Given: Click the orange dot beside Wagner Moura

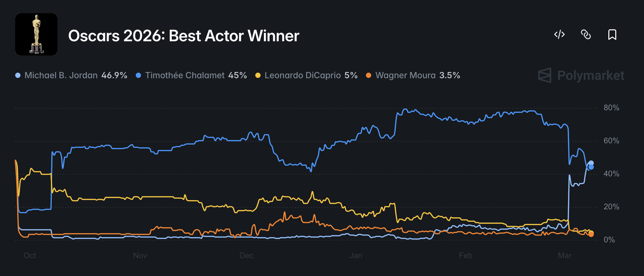Looking at the screenshot, I should [x=369, y=75].
